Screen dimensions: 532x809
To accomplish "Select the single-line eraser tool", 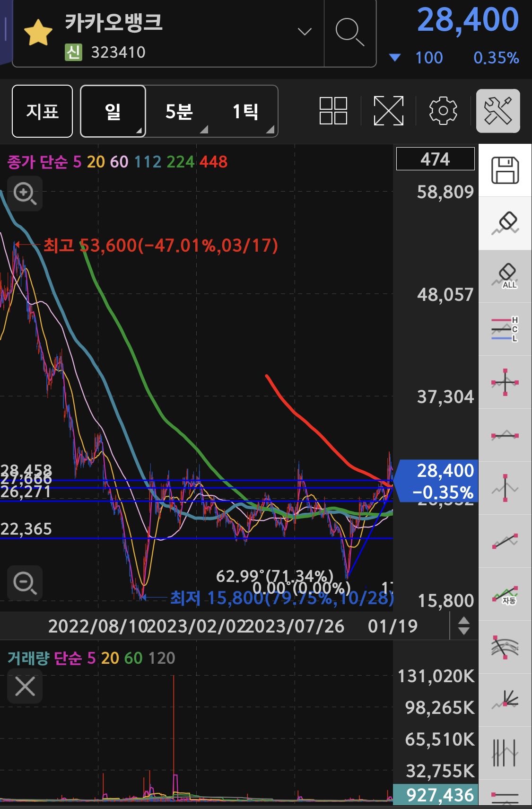I will point(505,223).
